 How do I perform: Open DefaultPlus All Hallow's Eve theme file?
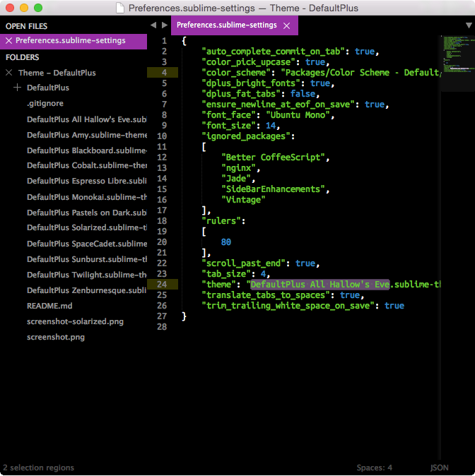(x=87, y=119)
